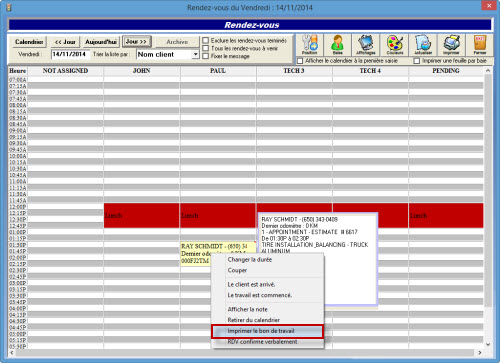Click the Lunch block in PENDING column
500x363 pixels.
click(x=446, y=216)
